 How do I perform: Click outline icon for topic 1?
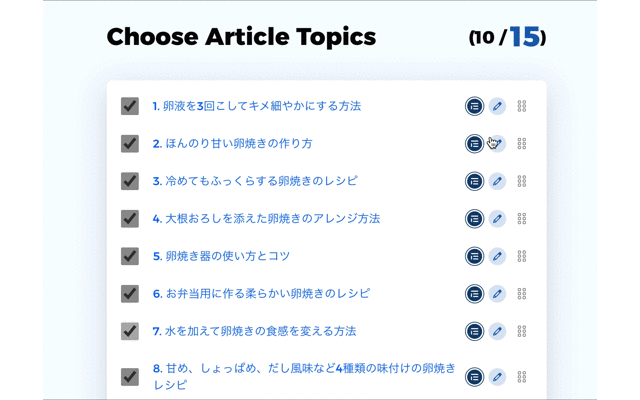(x=474, y=106)
